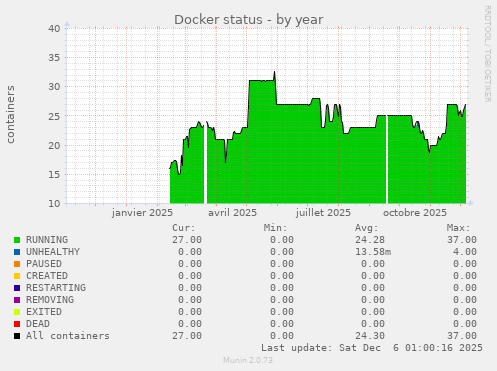The image size is (497, 371).
Task: Click the y-axis value 30
Action: click(54, 87)
